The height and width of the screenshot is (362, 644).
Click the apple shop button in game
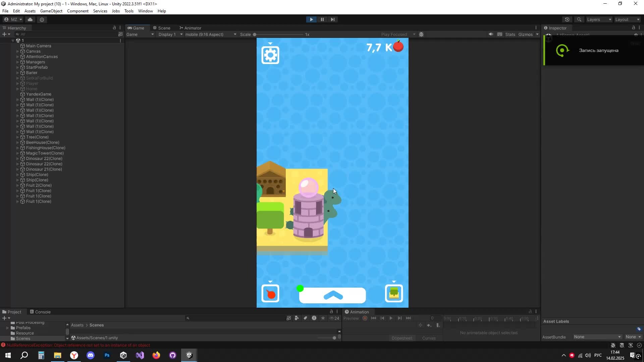(270, 294)
